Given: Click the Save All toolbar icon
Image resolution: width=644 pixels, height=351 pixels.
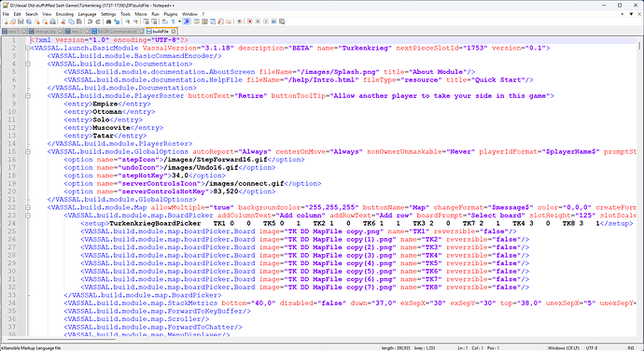Looking at the screenshot, I should [x=28, y=21].
